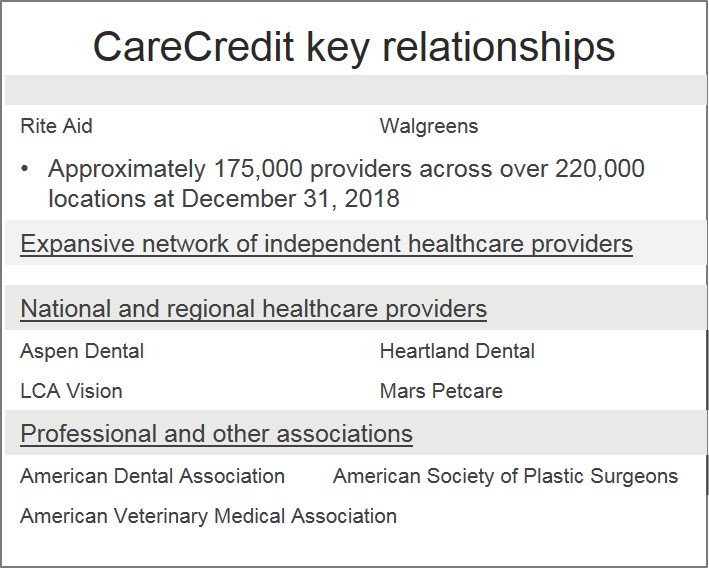Open "Expansive network of independent healthcare providers" heading
The image size is (709, 571).
coord(326,244)
